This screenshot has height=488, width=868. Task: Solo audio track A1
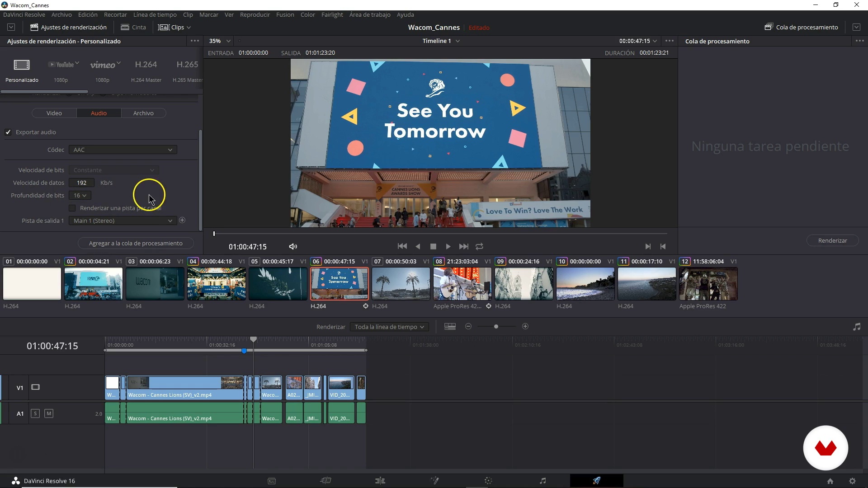pyautogui.click(x=35, y=413)
